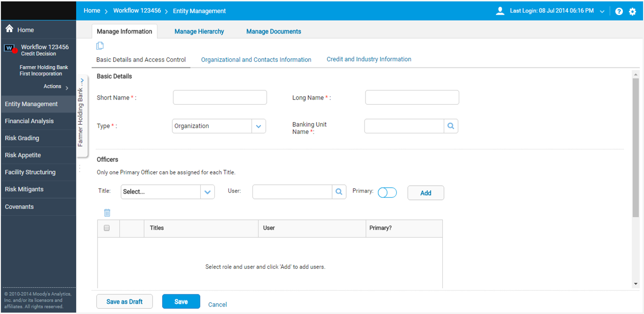Click the copy documents icon
Image resolution: width=644 pixels, height=314 pixels.
click(x=100, y=46)
